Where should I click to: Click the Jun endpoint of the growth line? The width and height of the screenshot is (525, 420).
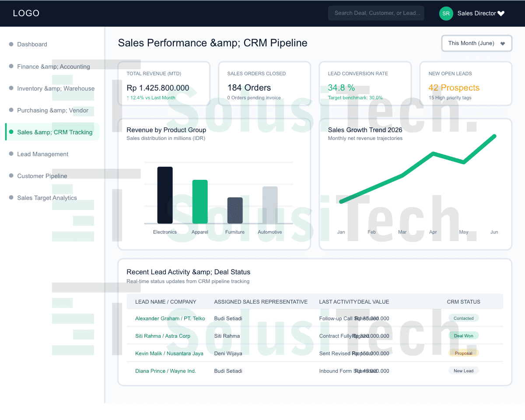495,136
